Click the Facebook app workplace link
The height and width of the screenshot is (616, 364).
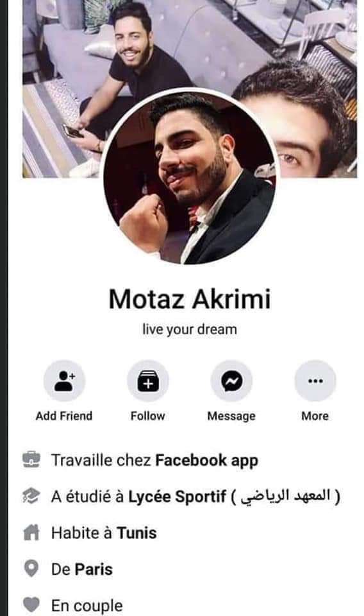(207, 461)
